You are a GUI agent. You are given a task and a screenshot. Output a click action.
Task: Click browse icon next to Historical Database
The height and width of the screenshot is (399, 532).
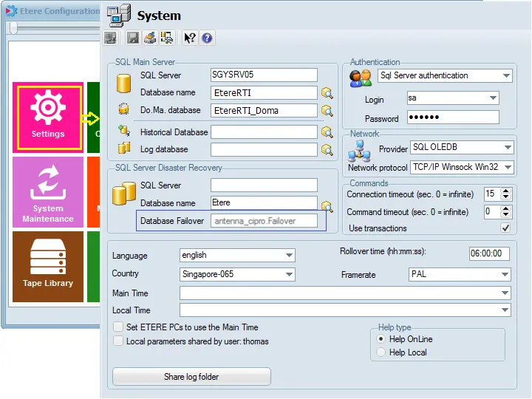pyautogui.click(x=327, y=132)
